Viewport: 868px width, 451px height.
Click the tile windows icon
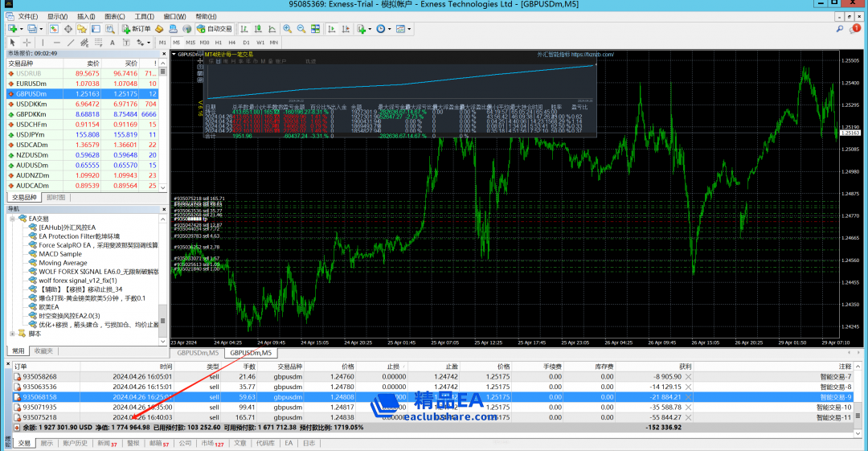click(x=314, y=29)
